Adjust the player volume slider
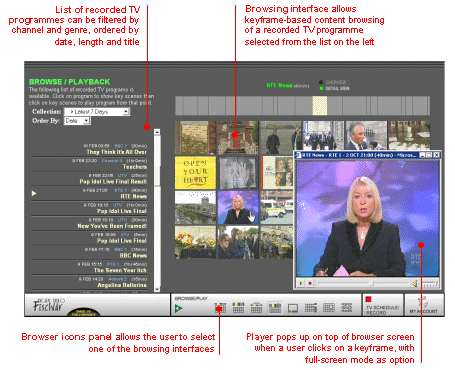This screenshot has width=455, height=370. 429,284
